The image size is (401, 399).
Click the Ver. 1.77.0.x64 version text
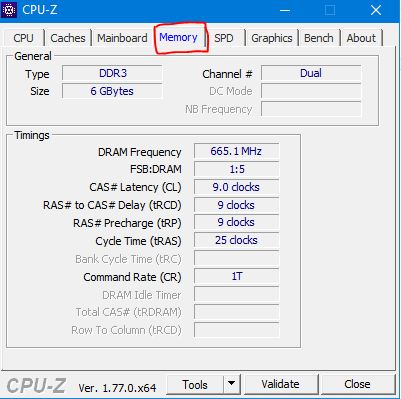click(x=117, y=388)
